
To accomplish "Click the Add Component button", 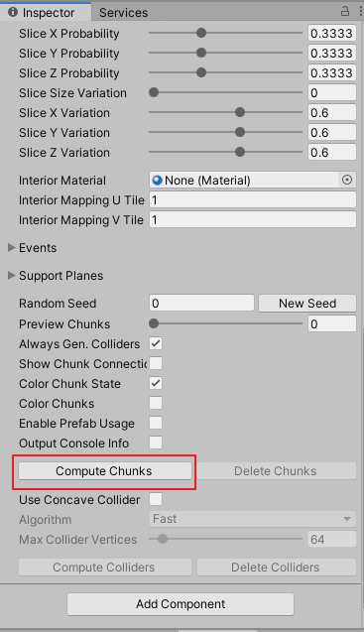I will 181,604.
